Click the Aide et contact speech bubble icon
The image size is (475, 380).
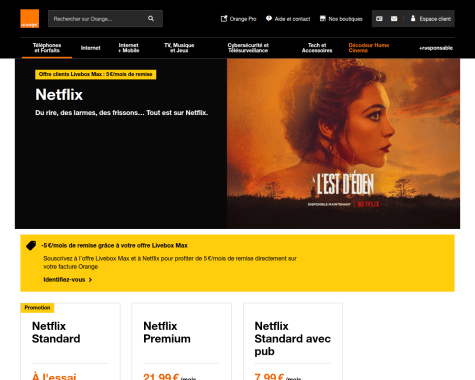tap(269, 19)
